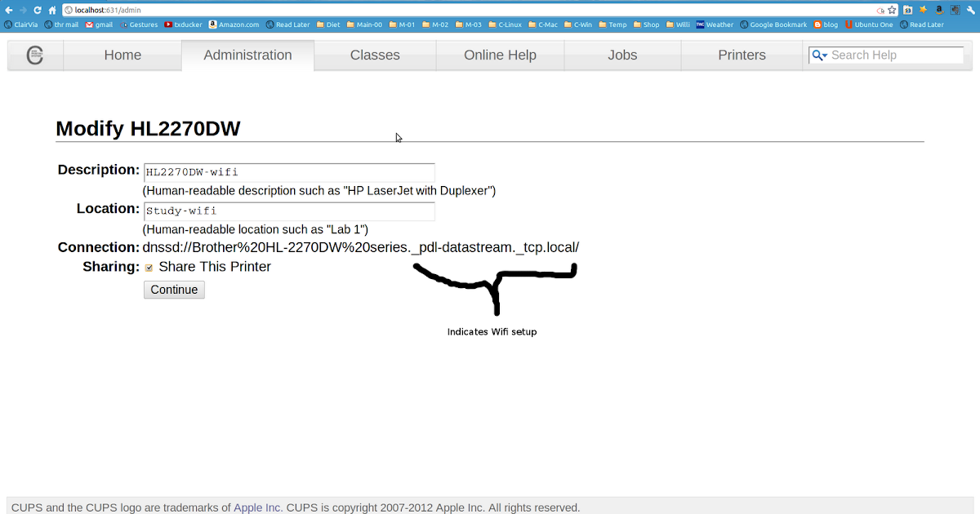This screenshot has height=514, width=980.
Task: Open the Shop bookmarks folder
Action: click(646, 24)
